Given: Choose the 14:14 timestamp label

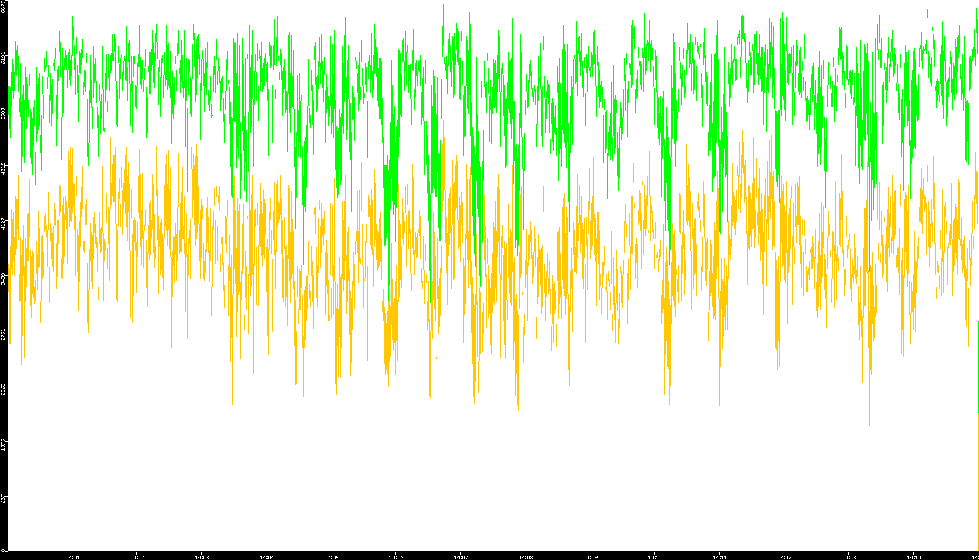Looking at the screenshot, I should click(914, 557).
